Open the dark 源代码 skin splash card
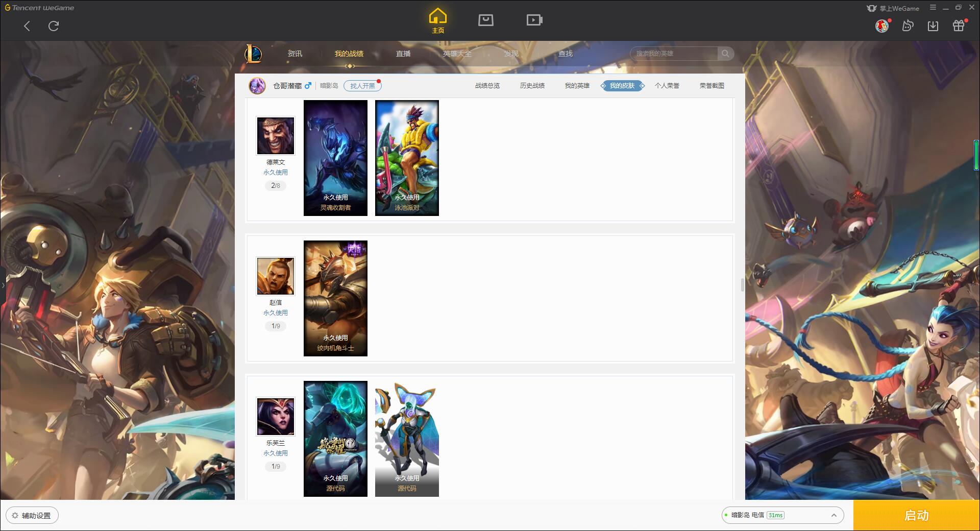The height and width of the screenshot is (531, 980). click(x=335, y=439)
